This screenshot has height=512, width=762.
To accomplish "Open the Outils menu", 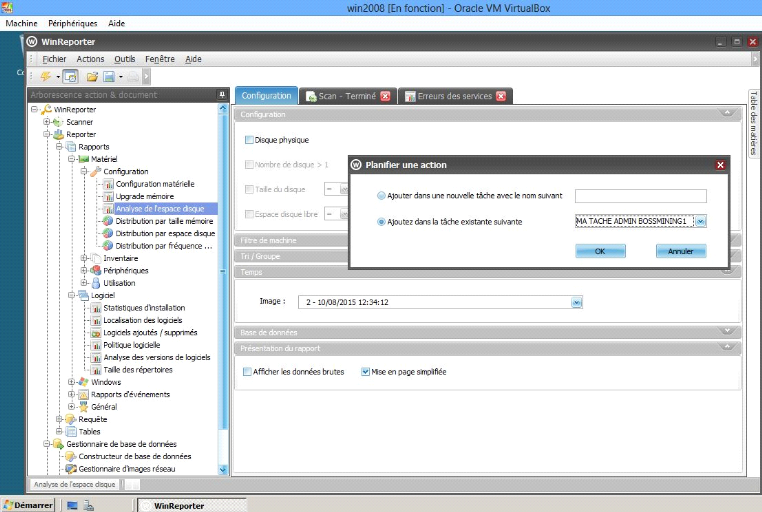I will [x=125, y=59].
